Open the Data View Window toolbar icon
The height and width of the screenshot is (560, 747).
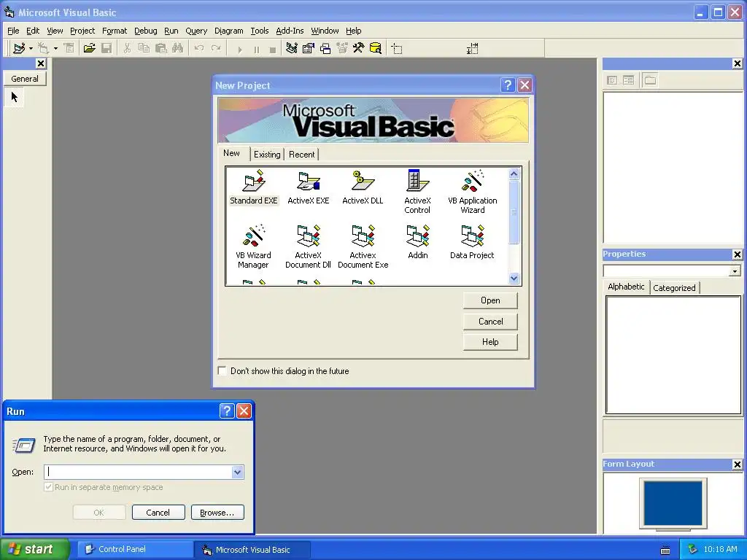pyautogui.click(x=376, y=48)
